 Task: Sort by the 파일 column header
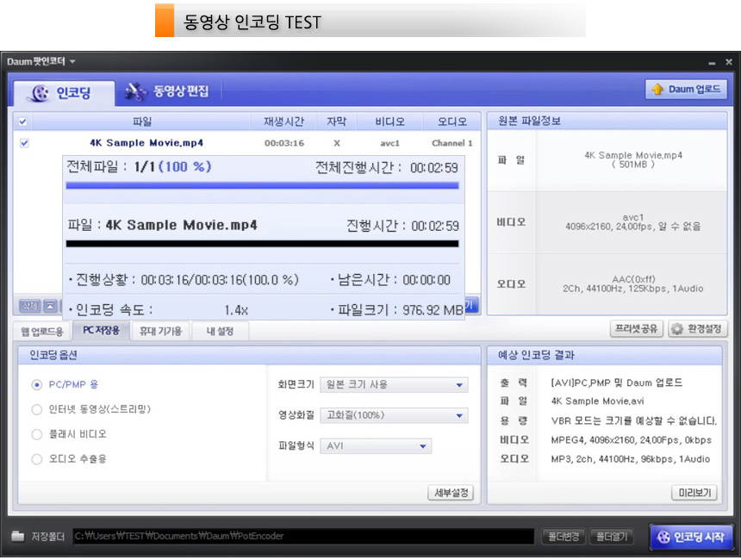pos(142,121)
